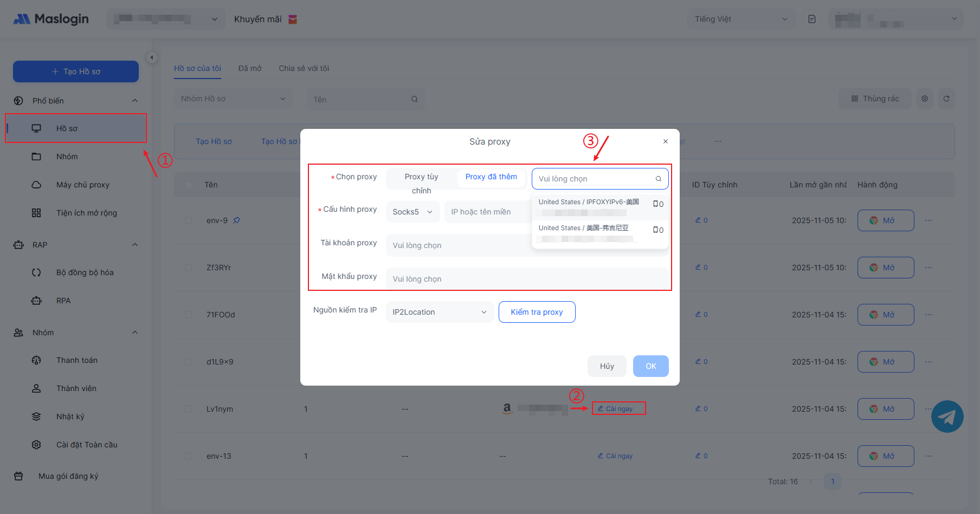This screenshot has height=514, width=980.
Task: Tick the checkbox for env-13 row
Action: point(189,456)
